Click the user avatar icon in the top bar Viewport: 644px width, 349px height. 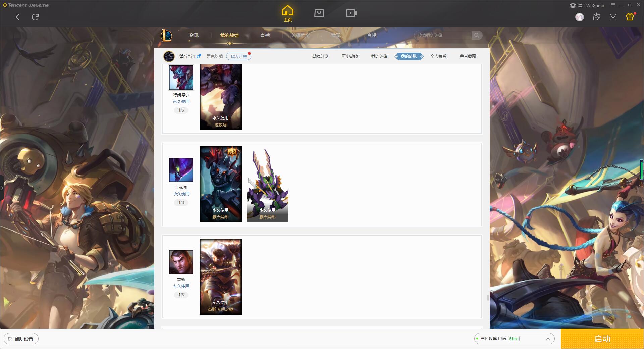coord(580,17)
